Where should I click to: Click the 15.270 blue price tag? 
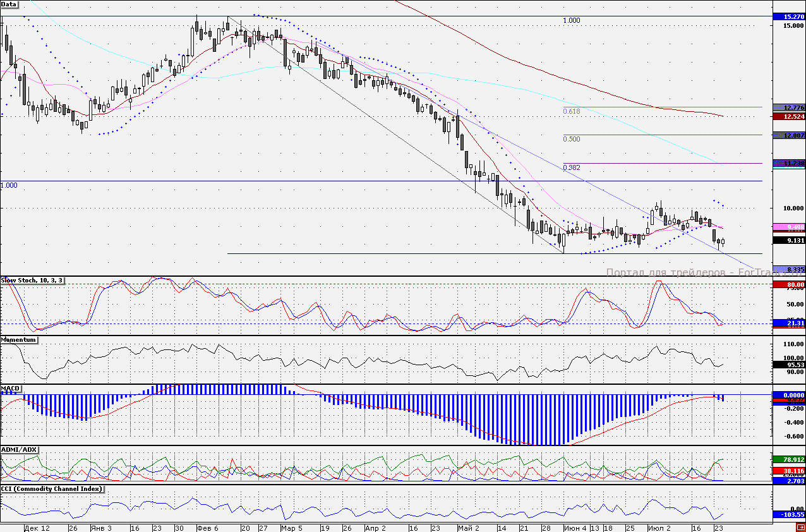tap(790, 16)
